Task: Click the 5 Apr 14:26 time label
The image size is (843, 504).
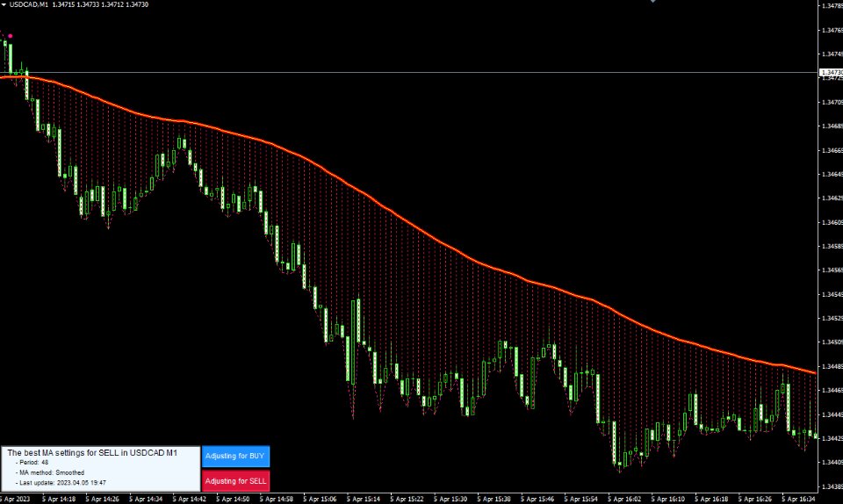Action: point(103,499)
